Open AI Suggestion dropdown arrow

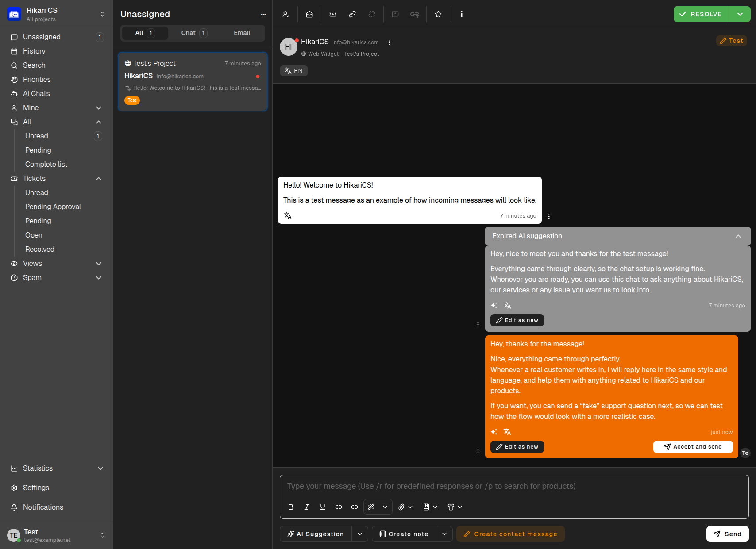pyautogui.click(x=360, y=534)
